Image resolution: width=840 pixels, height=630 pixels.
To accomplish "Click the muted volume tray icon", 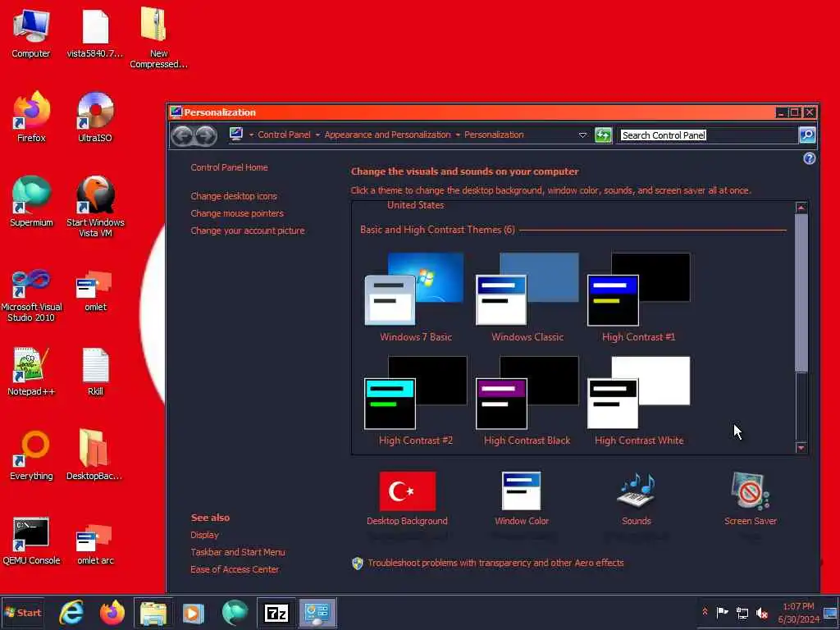I will point(762,613).
